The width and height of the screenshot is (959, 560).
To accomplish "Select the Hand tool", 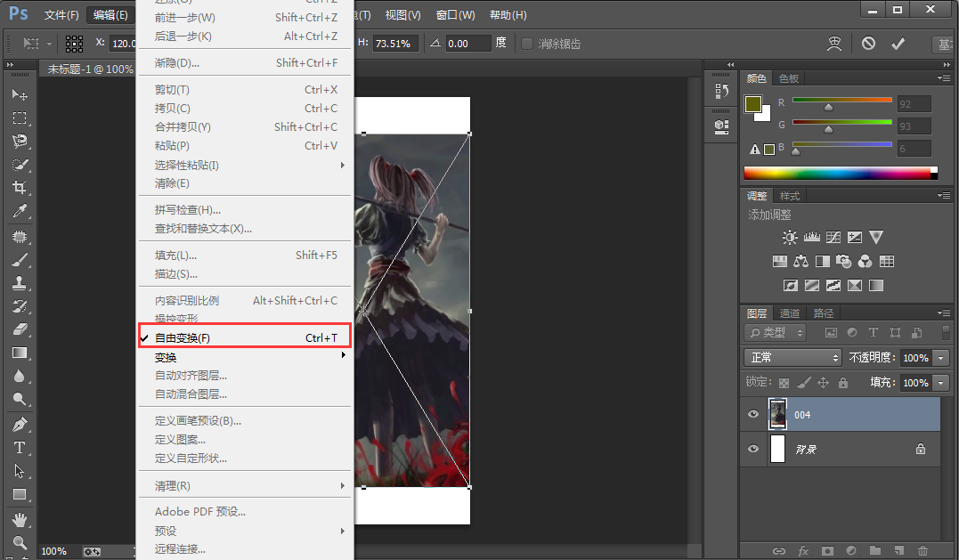I will click(20, 520).
